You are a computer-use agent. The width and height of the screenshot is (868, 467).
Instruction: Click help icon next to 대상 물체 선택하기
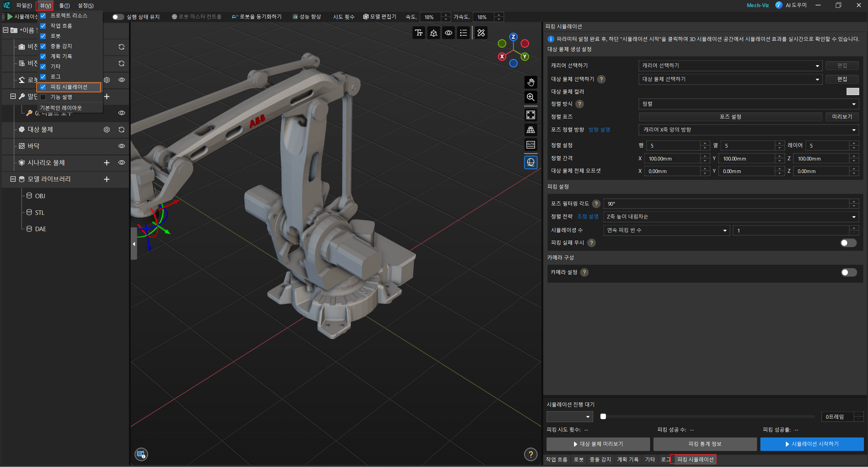tap(601, 79)
